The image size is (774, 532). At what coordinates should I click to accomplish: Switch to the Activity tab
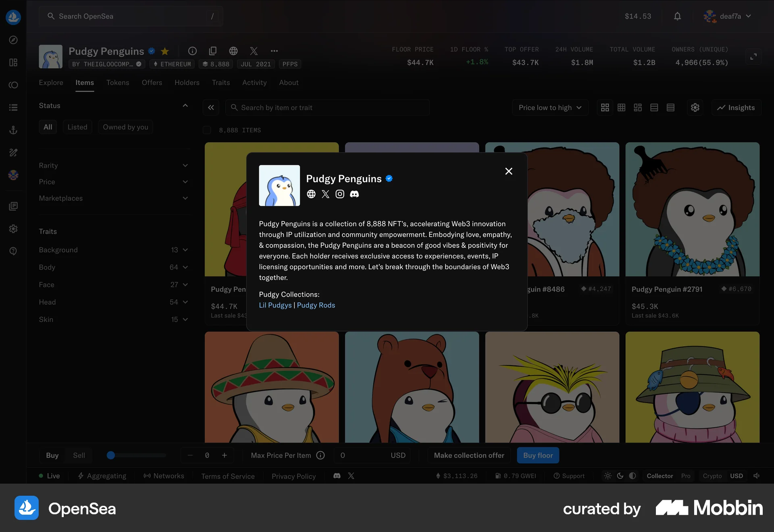click(x=254, y=83)
